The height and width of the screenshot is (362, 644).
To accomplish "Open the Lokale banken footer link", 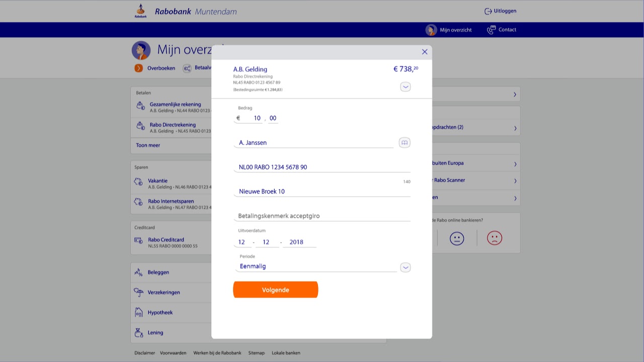I will coord(286,353).
